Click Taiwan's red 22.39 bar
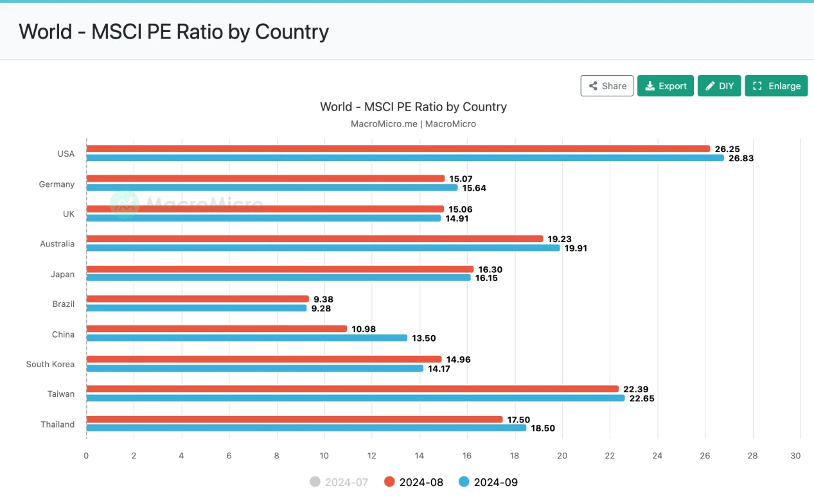The width and height of the screenshot is (814, 504). [353, 389]
